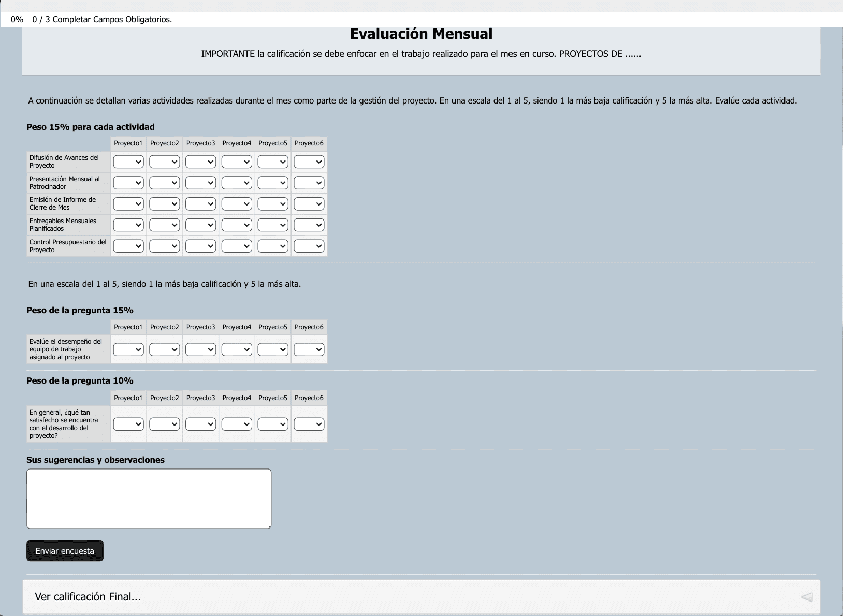Image resolution: width=843 pixels, height=616 pixels.
Task: Open Proyecto4 dropdown for Difusión de Avances
Action: coord(237,162)
